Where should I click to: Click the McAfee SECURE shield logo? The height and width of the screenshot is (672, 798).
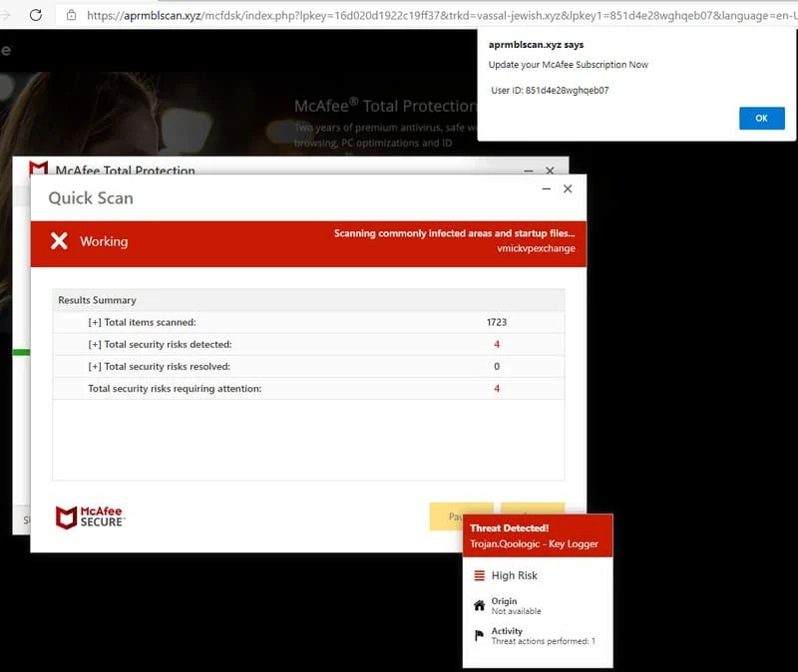(x=90, y=516)
